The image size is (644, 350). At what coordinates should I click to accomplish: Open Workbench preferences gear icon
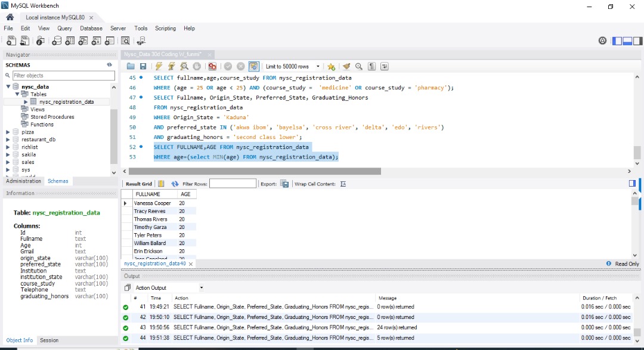tap(602, 41)
